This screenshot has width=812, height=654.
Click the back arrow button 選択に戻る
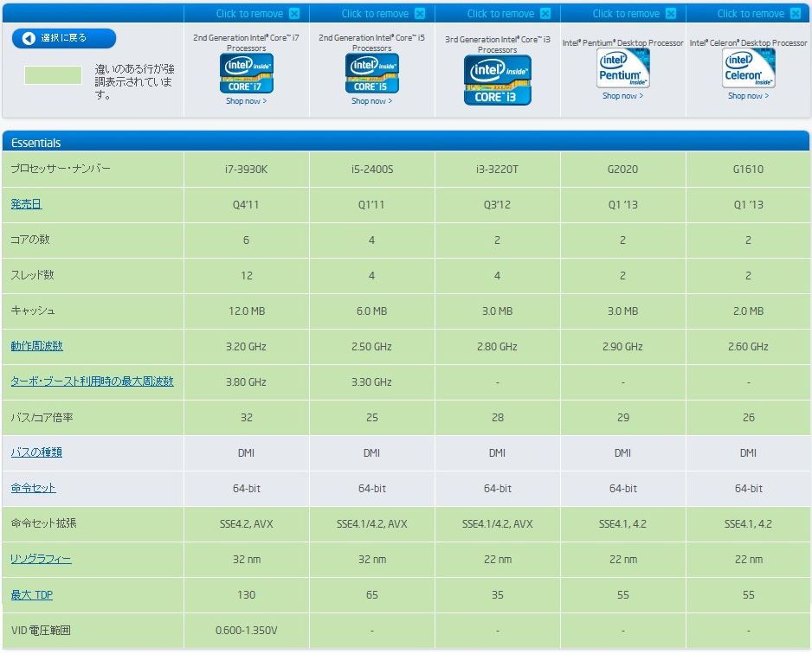coord(64,38)
